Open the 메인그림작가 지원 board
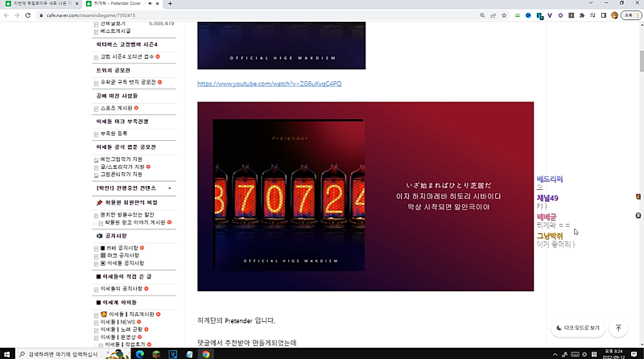The width and height of the screenshot is (644, 359). pyautogui.click(x=122, y=159)
